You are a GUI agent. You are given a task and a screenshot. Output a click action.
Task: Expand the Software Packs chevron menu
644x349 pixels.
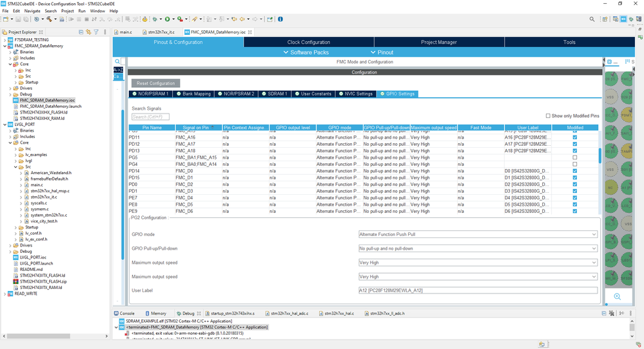click(286, 52)
